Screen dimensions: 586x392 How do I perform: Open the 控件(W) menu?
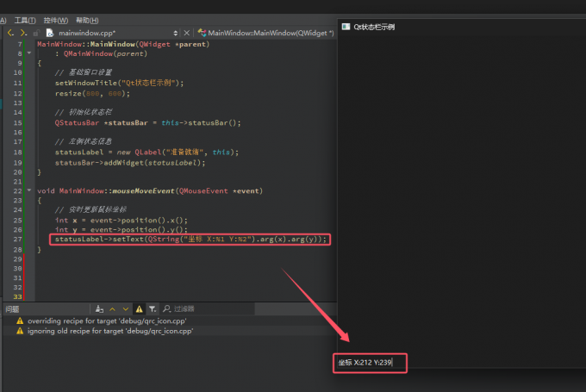click(x=55, y=19)
